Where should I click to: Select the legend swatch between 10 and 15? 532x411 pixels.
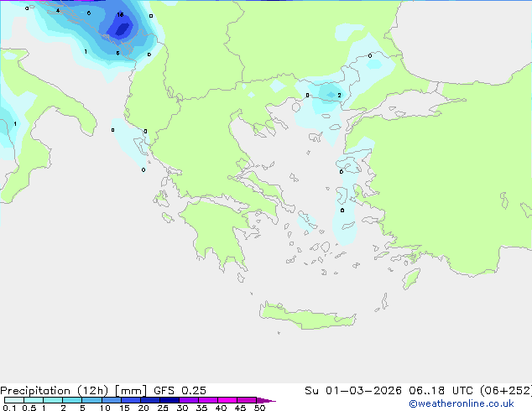(x=111, y=400)
